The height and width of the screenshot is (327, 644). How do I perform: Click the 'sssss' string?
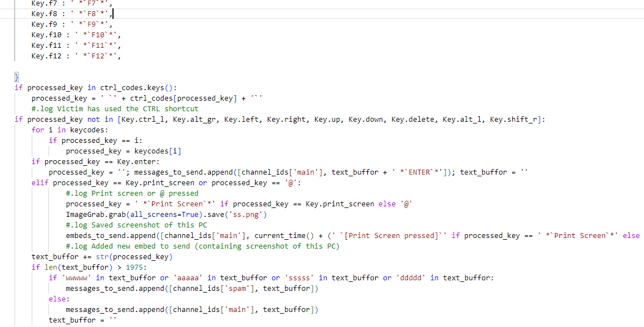coord(299,278)
